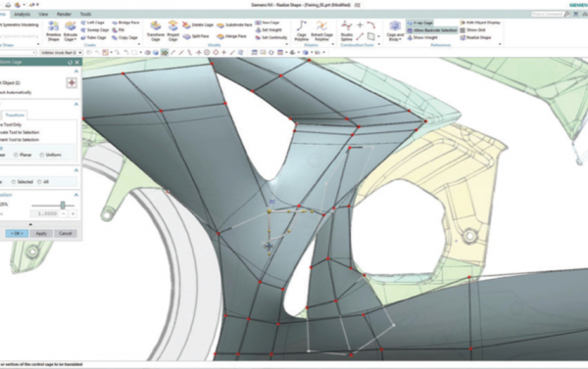Click the position slider handle
Viewport: 588px width, 369px height.
[63, 205]
